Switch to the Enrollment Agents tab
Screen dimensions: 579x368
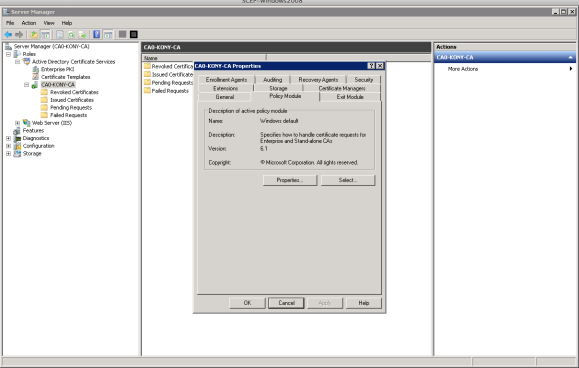[226, 80]
